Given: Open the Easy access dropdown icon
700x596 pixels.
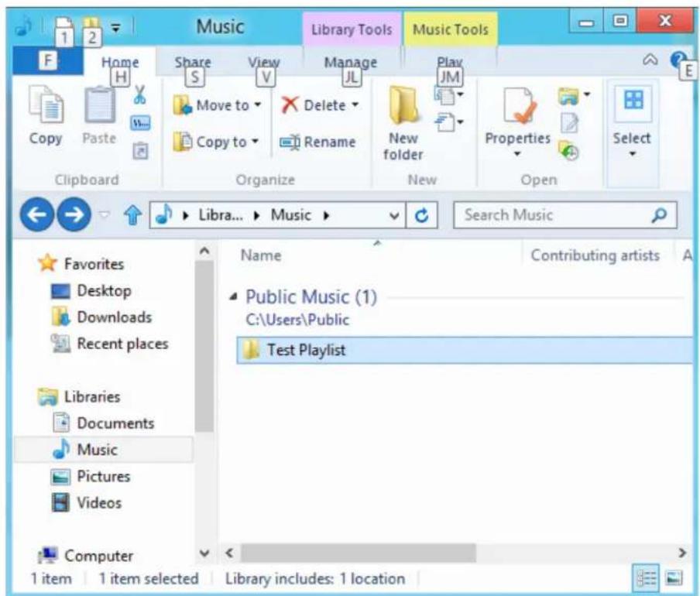Looking at the screenshot, I should click(x=448, y=122).
